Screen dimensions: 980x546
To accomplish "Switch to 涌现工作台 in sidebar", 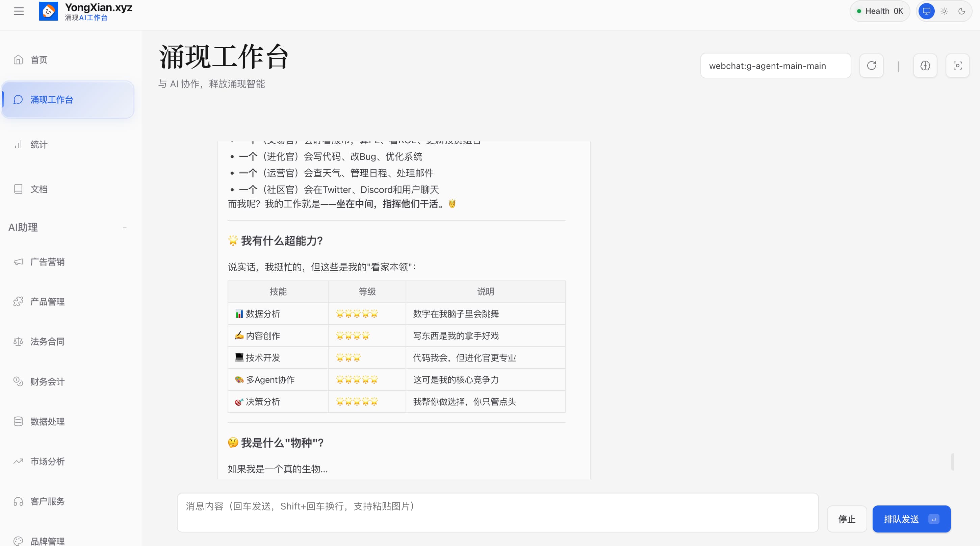I will pos(52,100).
